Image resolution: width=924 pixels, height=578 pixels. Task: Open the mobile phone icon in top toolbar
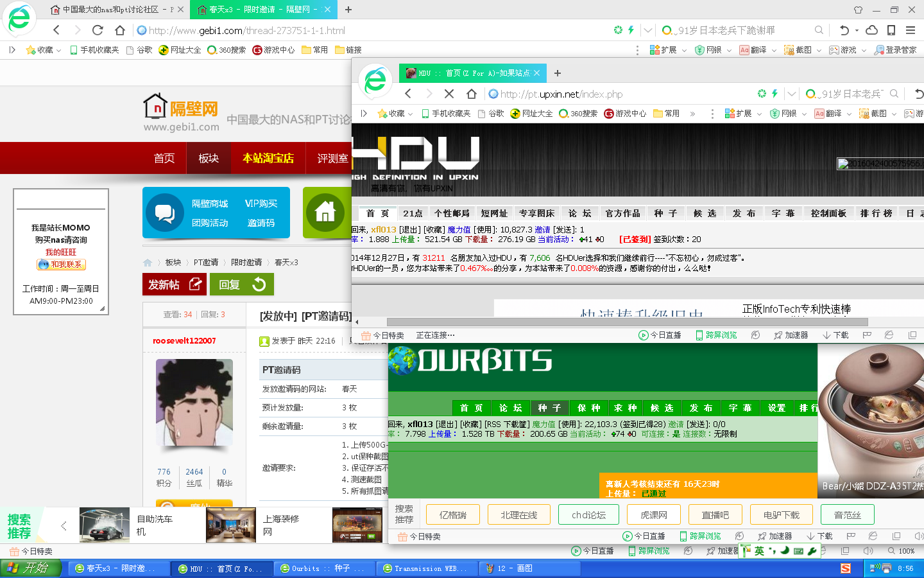[x=891, y=30]
